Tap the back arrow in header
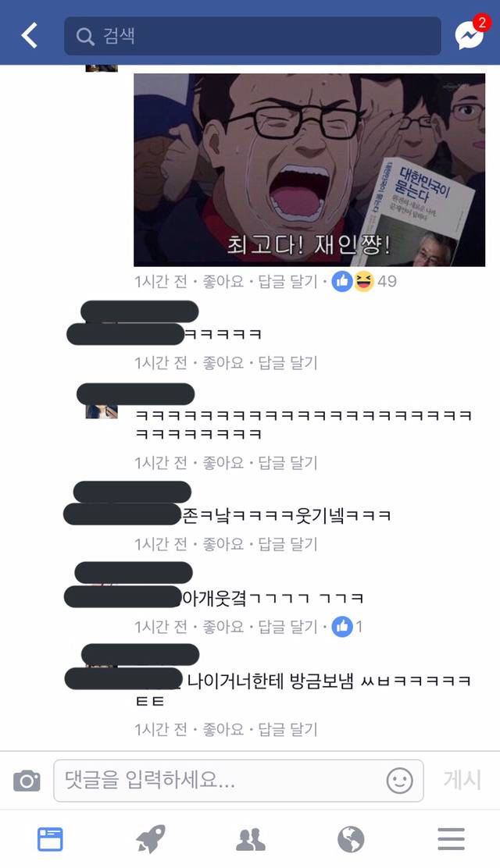The width and height of the screenshot is (500, 868). point(30,35)
